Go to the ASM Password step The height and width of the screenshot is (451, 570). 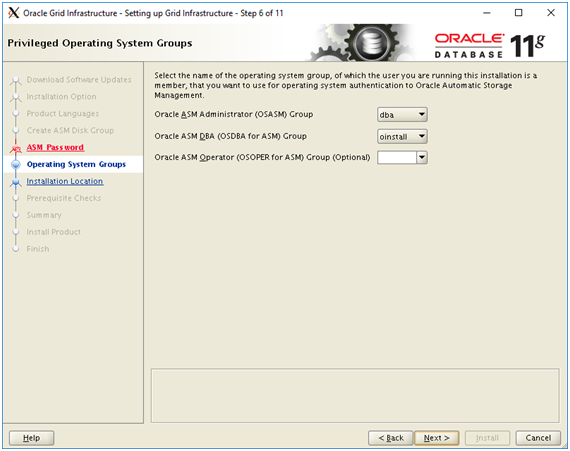55,148
